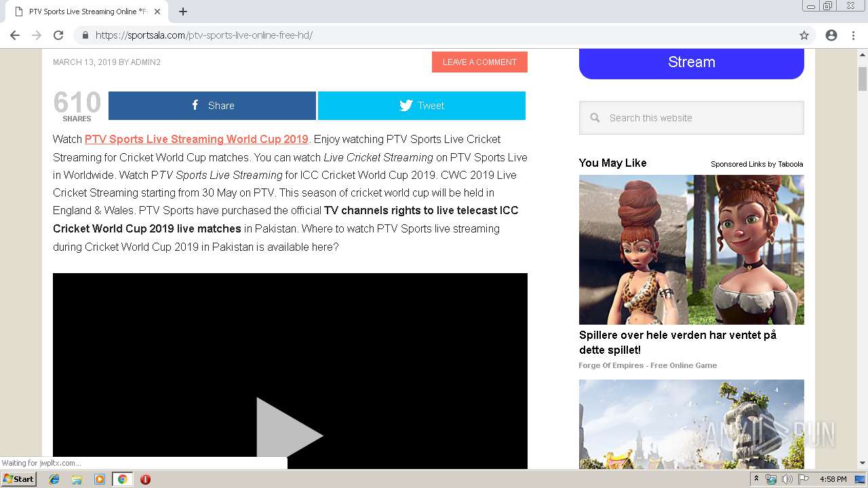This screenshot has height=488, width=868.
Task: Click the MARCH 13, 2019 post date
Action: (85, 62)
